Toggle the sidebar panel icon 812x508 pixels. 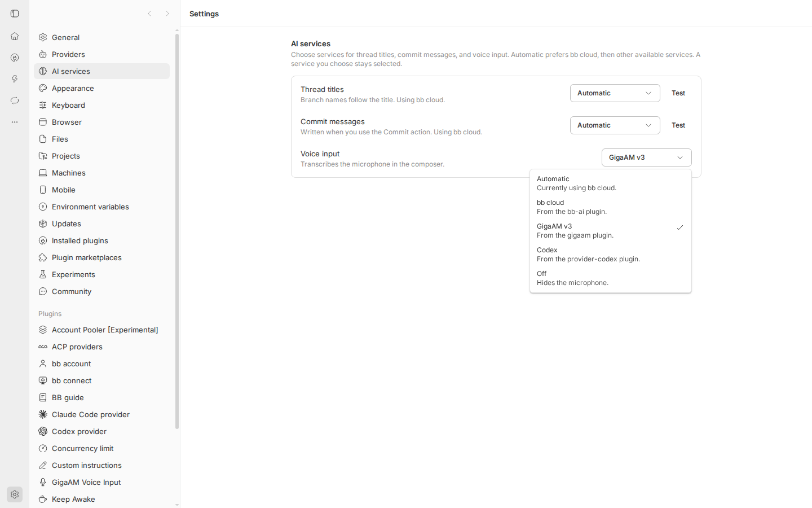15,14
